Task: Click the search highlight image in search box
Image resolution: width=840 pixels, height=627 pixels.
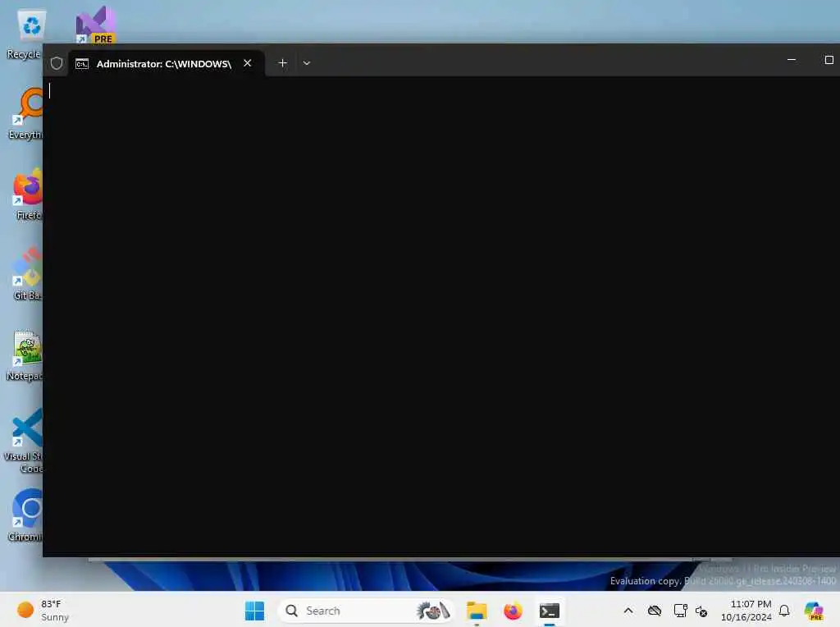Action: [x=433, y=611]
